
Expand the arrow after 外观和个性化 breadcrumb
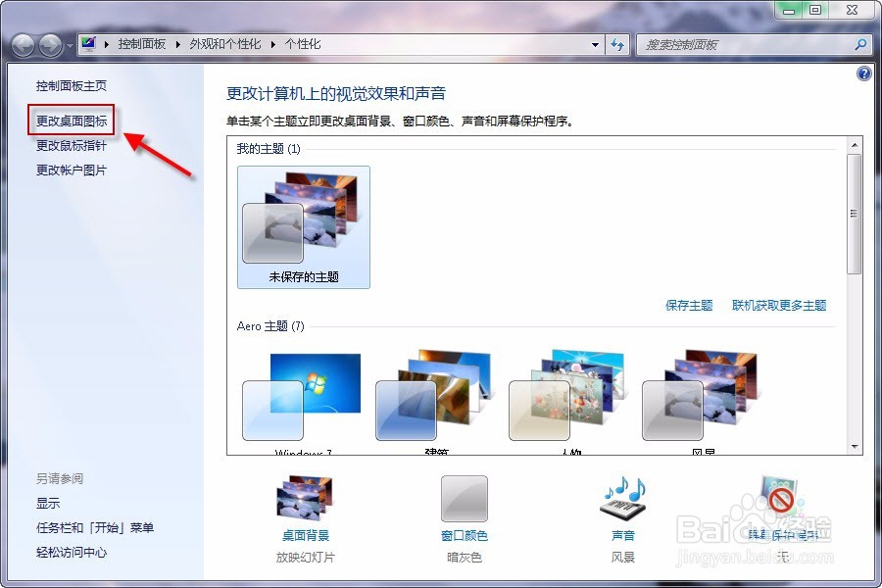pyautogui.click(x=272, y=44)
